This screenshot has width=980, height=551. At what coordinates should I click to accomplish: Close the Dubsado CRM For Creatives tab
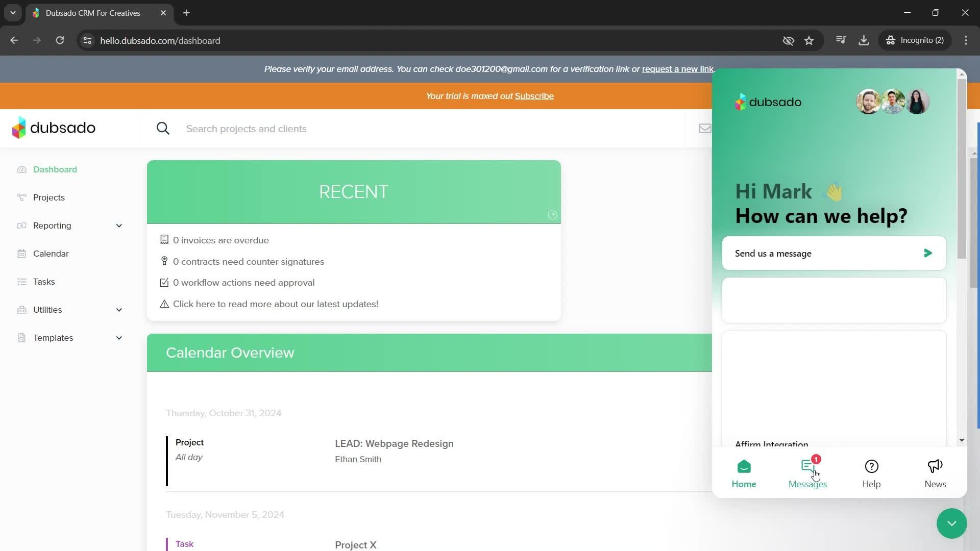163,13
